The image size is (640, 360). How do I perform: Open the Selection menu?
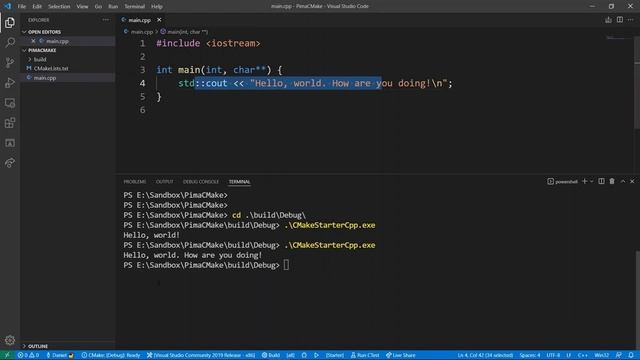coord(59,6)
